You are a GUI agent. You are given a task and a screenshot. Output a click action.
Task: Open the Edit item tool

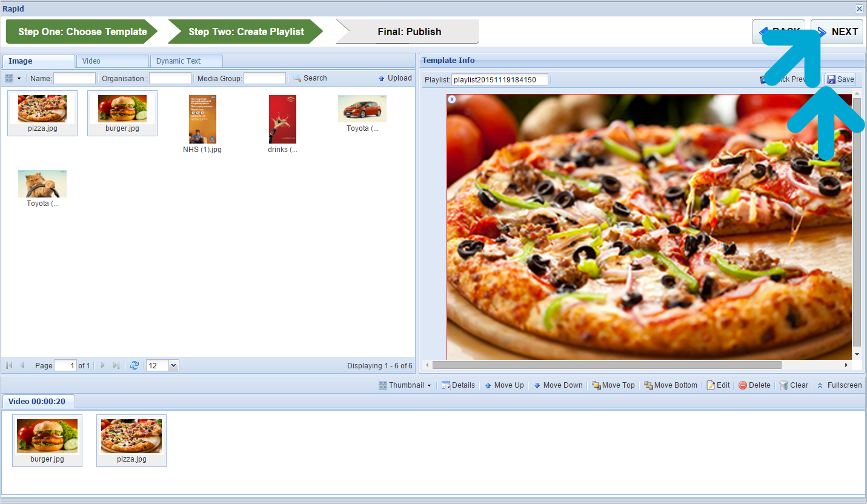coord(718,385)
